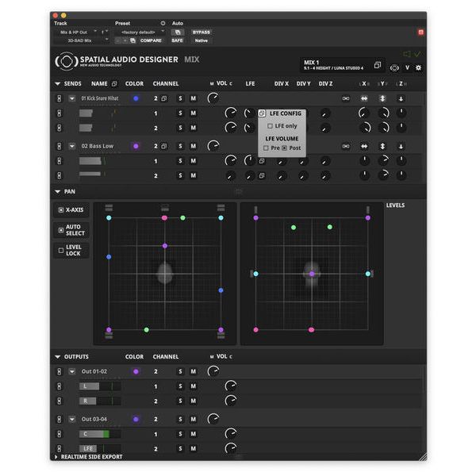Image resolution: width=476 pixels, height=476 pixels.
Task: Adjust the L output channel volume knob
Action: pyautogui.click(x=231, y=386)
